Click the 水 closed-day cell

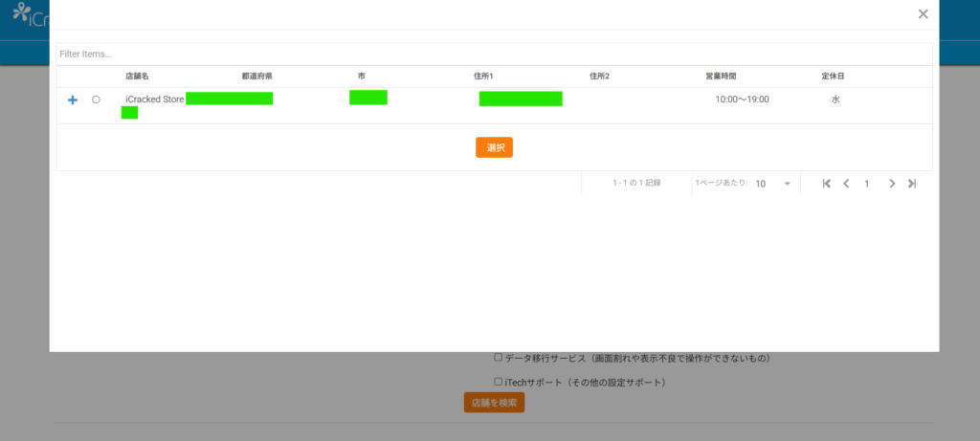click(x=835, y=99)
